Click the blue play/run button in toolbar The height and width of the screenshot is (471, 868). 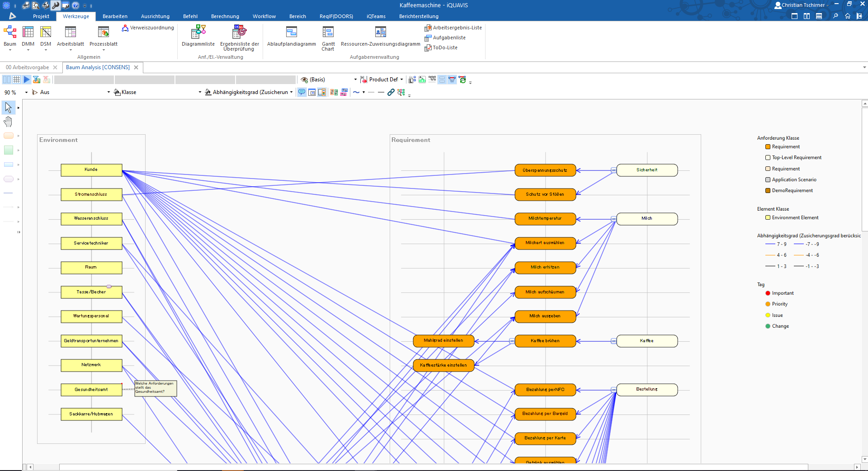click(27, 80)
